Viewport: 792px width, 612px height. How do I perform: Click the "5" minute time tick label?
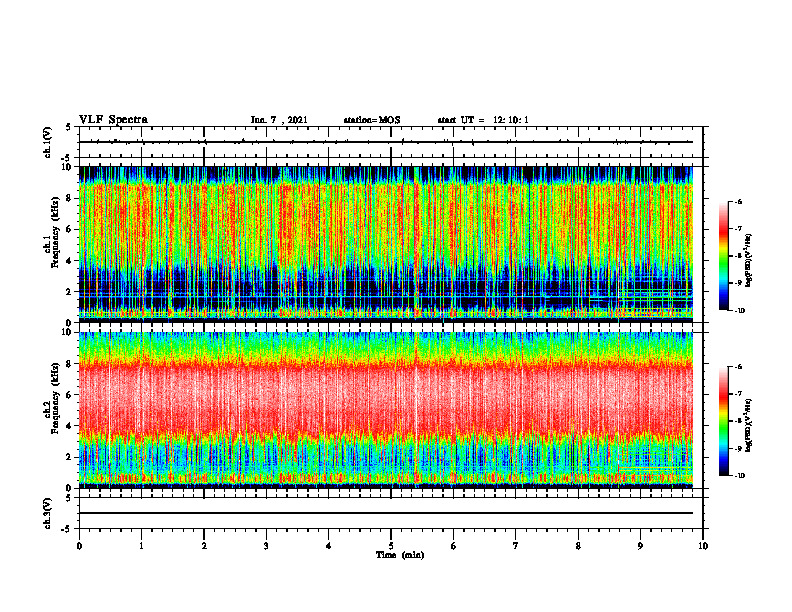[x=391, y=546]
